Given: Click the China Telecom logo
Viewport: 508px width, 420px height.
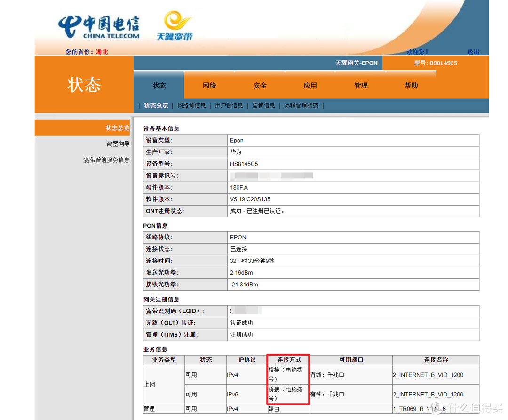Looking at the screenshot, I should pos(99,27).
